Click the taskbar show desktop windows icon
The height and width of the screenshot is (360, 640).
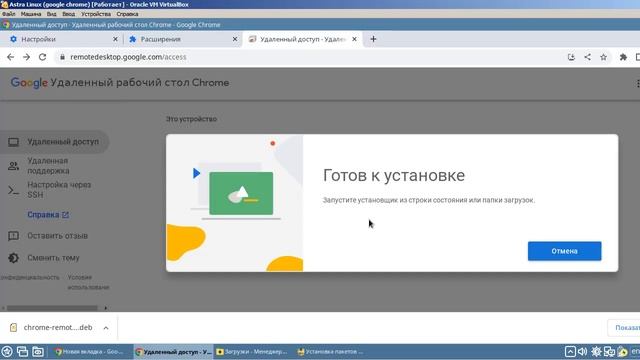pyautogui.click(x=22, y=351)
